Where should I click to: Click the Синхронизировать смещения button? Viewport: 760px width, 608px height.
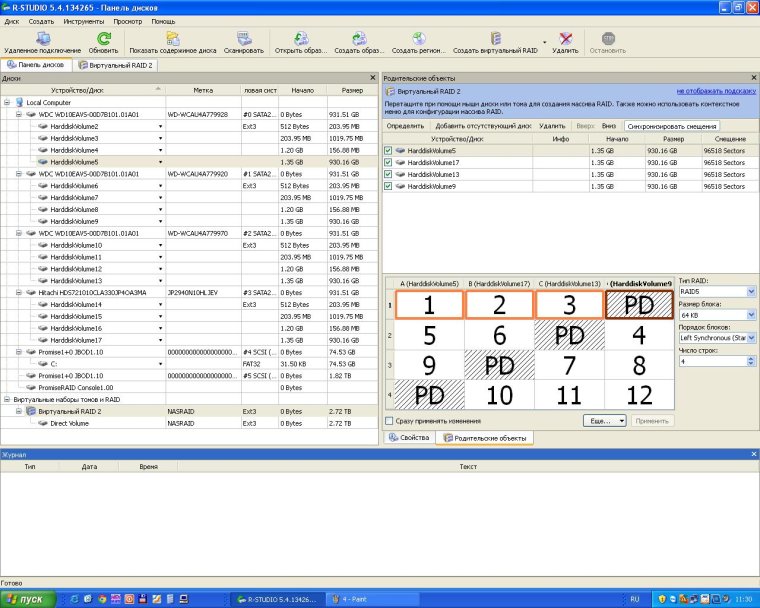pos(671,126)
